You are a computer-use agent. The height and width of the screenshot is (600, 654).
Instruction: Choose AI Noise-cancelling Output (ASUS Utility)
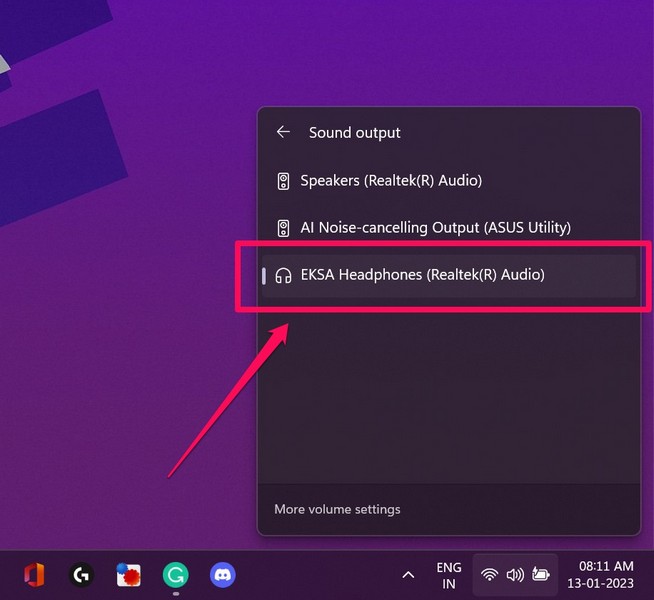[x=435, y=228]
